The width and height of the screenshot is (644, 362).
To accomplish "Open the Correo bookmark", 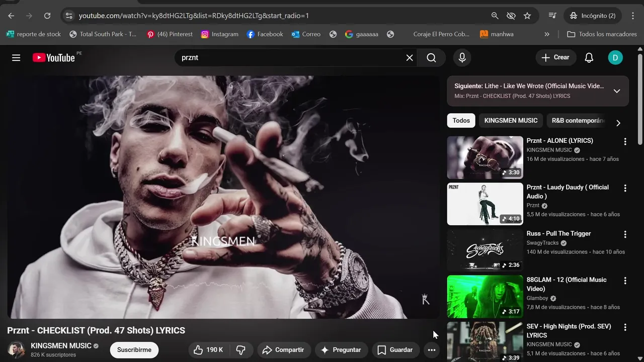I will (306, 34).
